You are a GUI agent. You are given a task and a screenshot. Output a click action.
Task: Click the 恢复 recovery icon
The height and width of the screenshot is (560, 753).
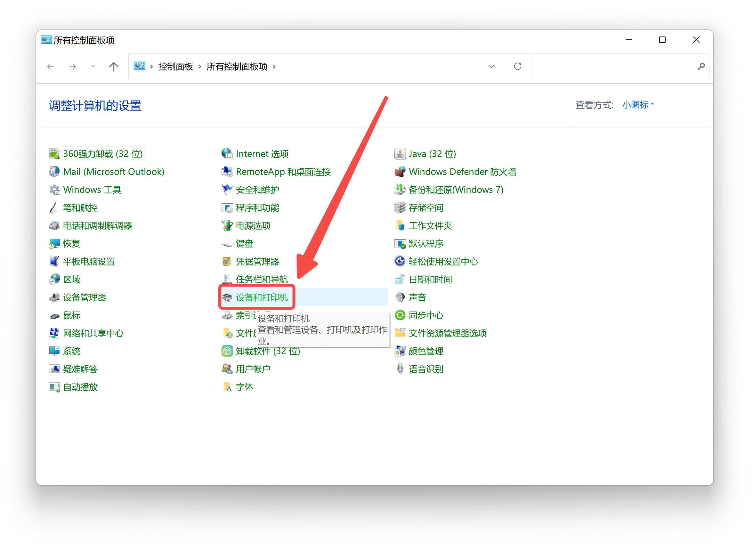click(54, 244)
